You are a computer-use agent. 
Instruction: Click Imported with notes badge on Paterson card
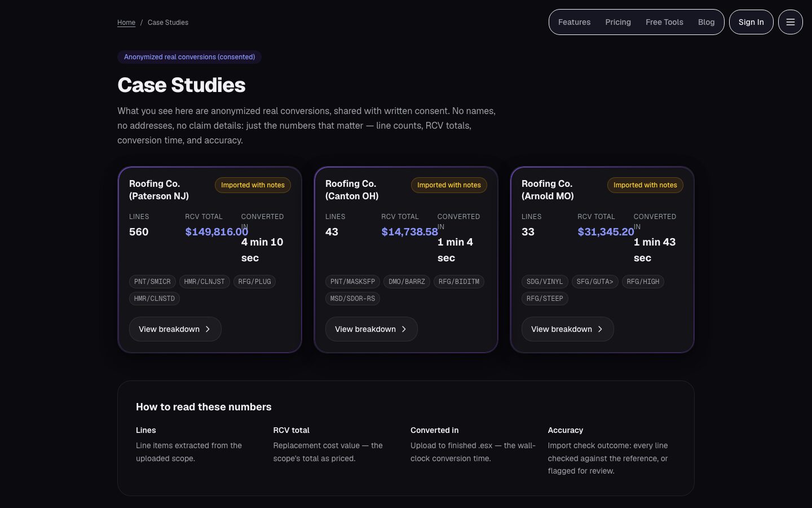coord(253,185)
